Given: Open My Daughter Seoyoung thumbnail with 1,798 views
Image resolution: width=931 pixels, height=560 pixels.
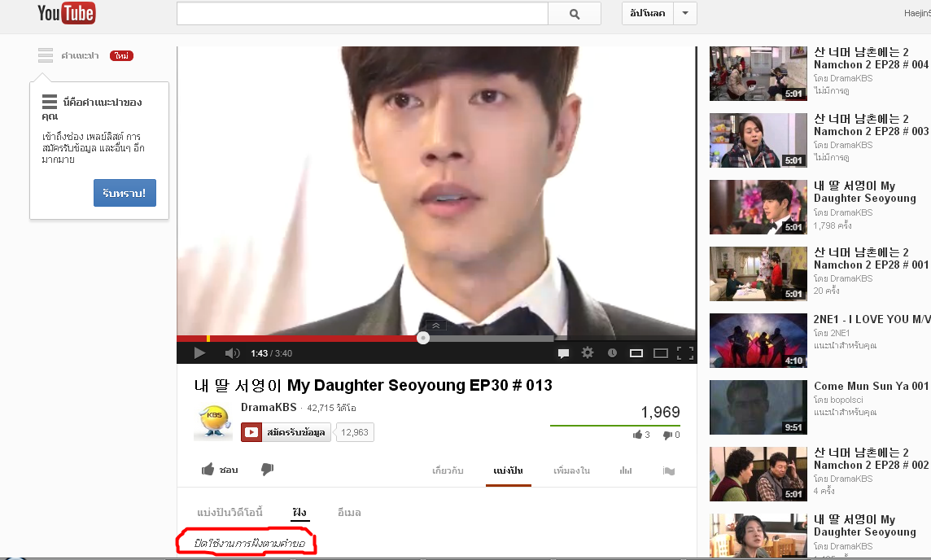Looking at the screenshot, I should [758, 208].
